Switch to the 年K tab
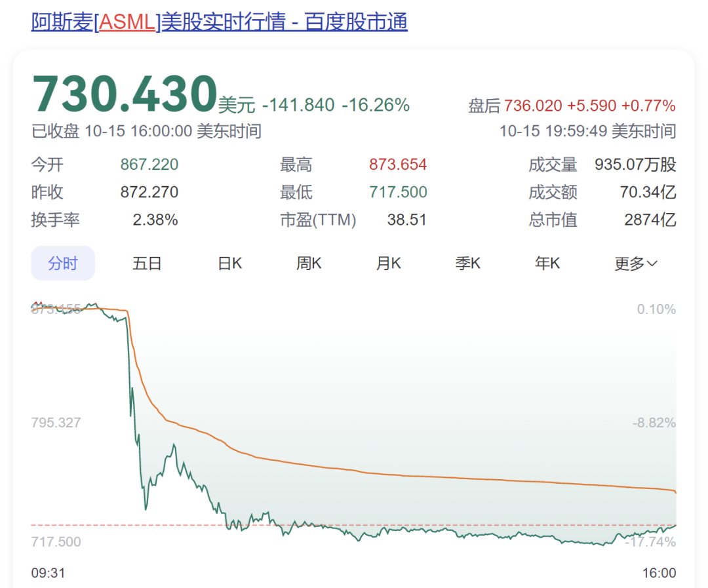 (547, 262)
